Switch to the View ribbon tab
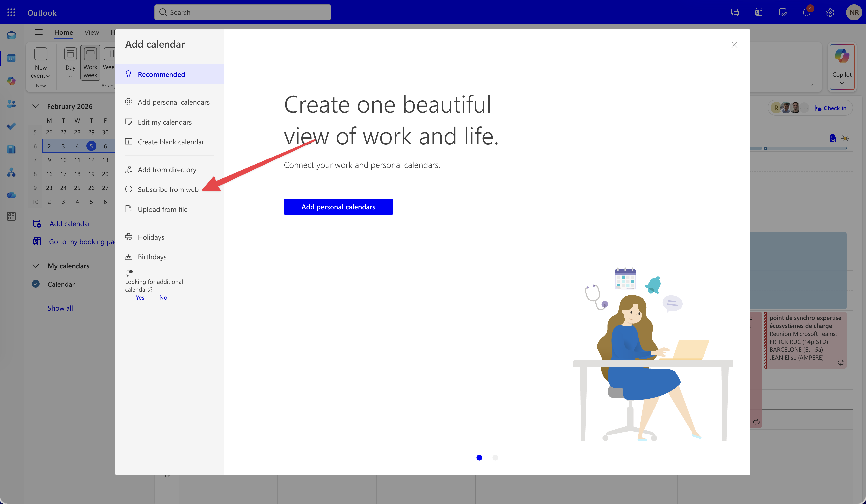Viewport: 866px width, 504px height. click(x=91, y=32)
